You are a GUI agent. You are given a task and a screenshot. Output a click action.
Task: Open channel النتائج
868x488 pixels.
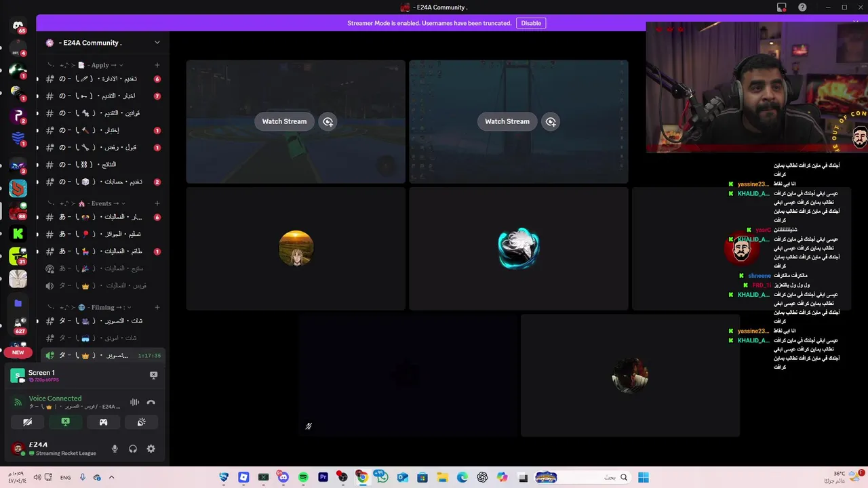pos(103,165)
